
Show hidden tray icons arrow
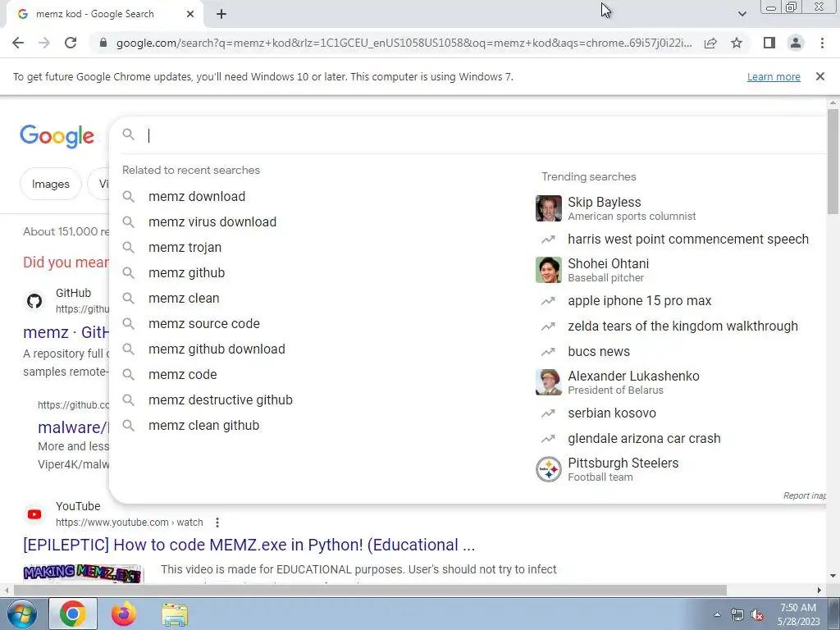pos(717,614)
